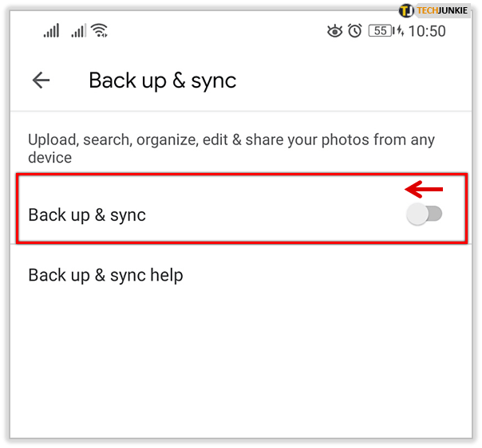Tap the eye comfort icon in status bar
This screenshot has width=482, height=448.
pos(334,32)
